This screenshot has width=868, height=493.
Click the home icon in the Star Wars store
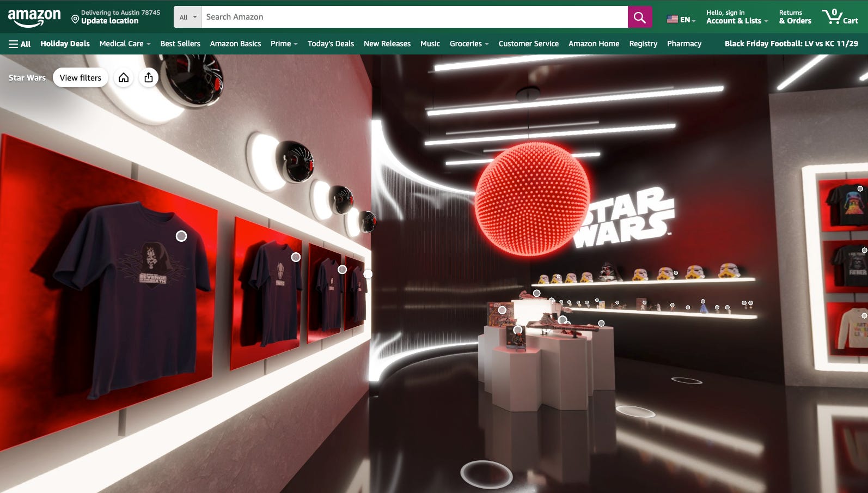pyautogui.click(x=124, y=78)
